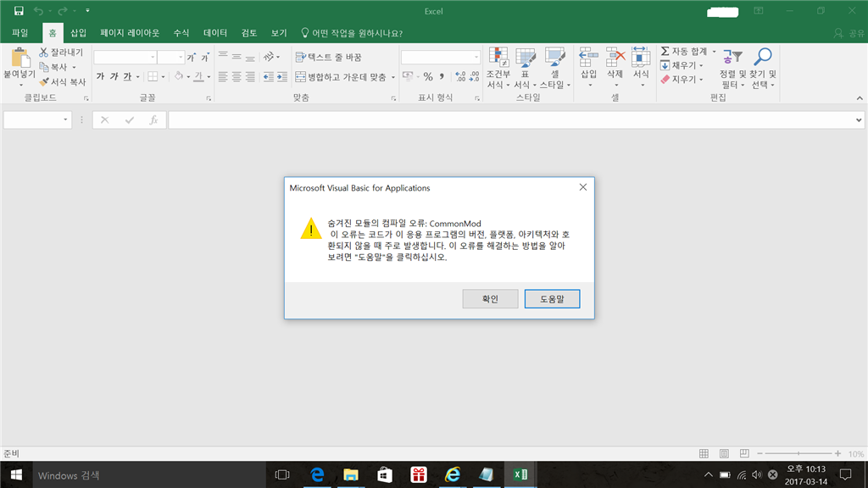Viewport: 868px width, 488px height.
Task: Open the File (파일) tab
Action: pos(20,33)
